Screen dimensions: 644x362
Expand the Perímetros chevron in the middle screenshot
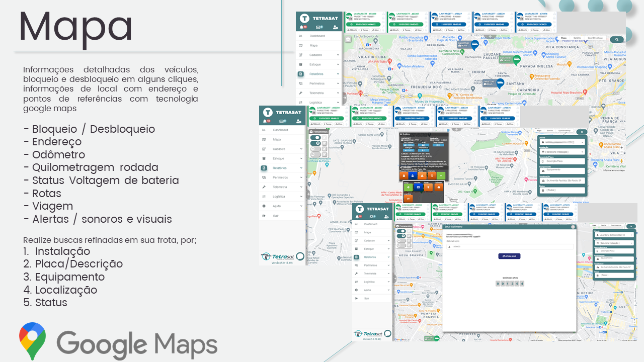pos(301,177)
